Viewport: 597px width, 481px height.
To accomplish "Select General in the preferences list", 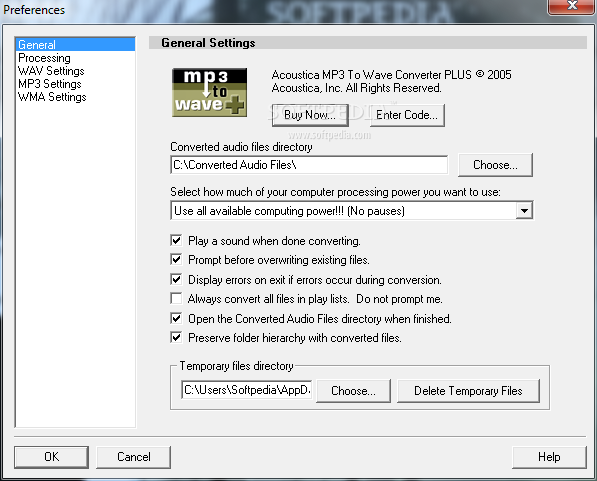I will 75,45.
